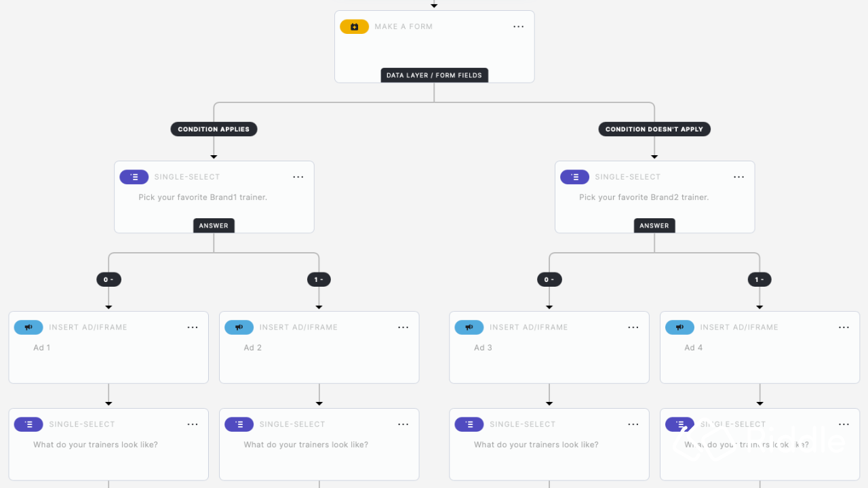Click the Insert Ad/Iframe icon on Ad 2 node
This screenshot has width=868, height=488.
[x=239, y=327]
